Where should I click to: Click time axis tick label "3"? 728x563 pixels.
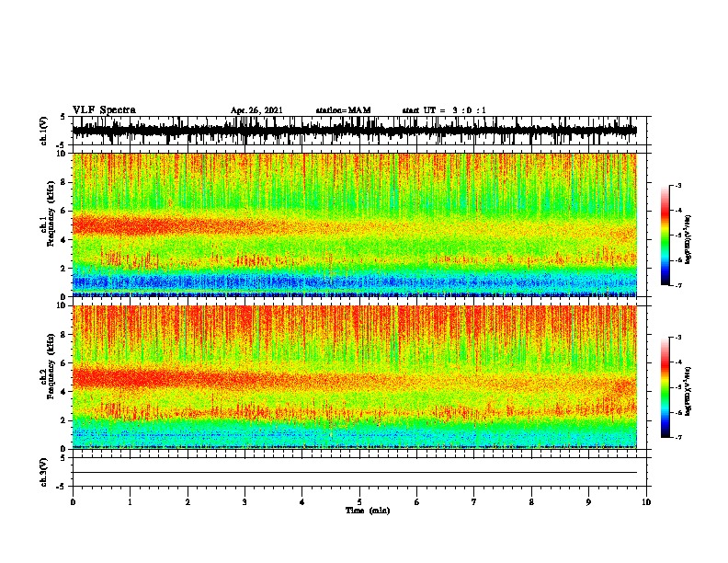(245, 502)
